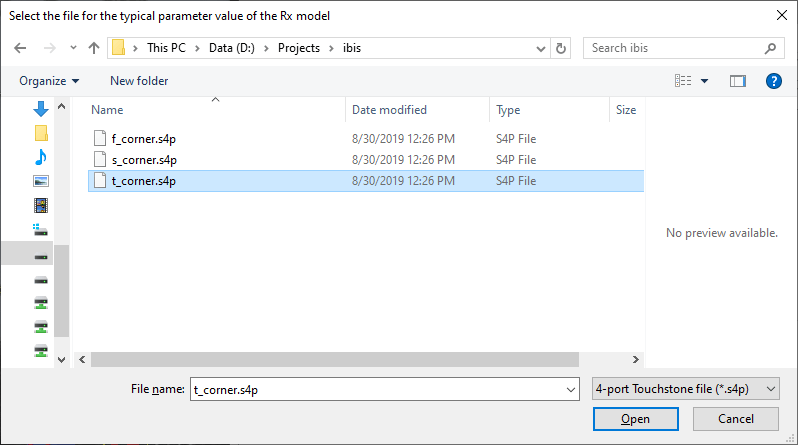The height and width of the screenshot is (445, 798).
Task: Expand the file type filter dropdown
Action: click(x=685, y=388)
